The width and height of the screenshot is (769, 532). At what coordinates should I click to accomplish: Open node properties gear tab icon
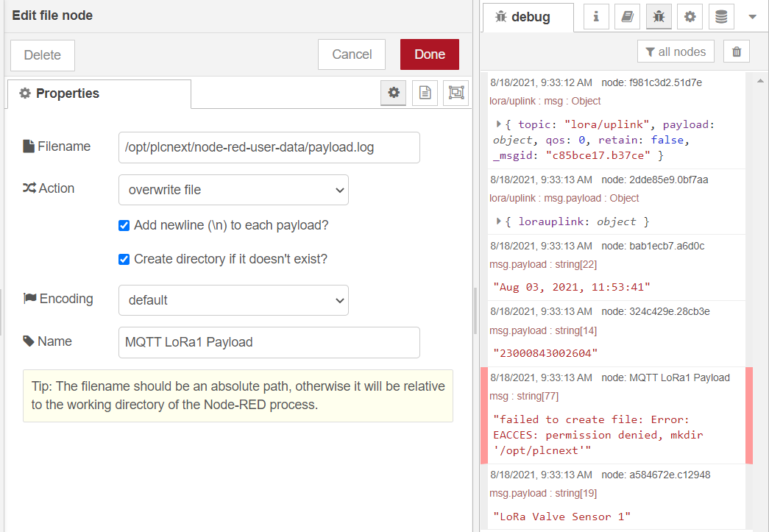pos(393,93)
